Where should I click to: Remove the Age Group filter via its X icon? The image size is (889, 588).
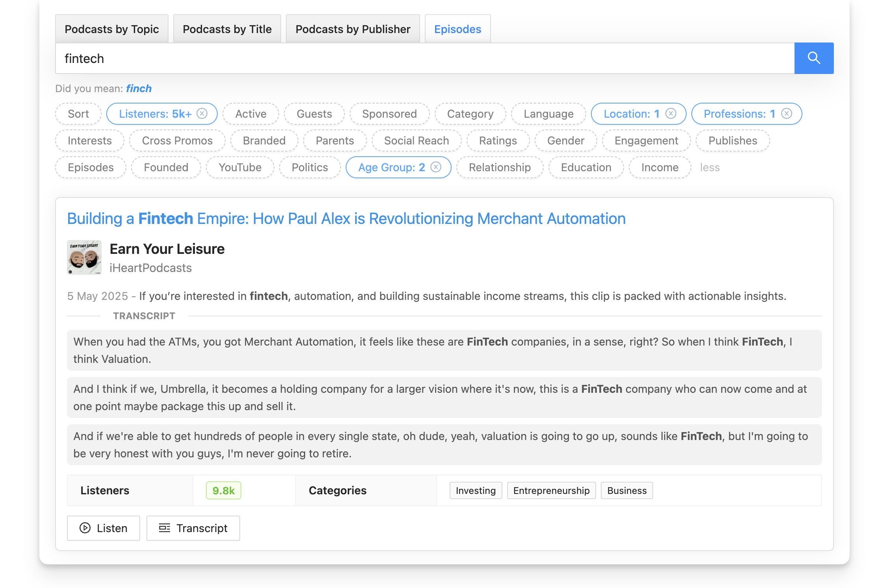coord(436,167)
